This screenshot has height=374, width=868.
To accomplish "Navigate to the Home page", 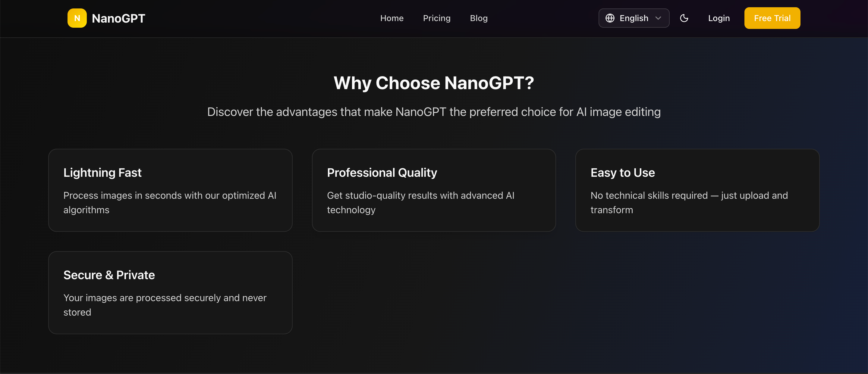I will click(x=392, y=18).
